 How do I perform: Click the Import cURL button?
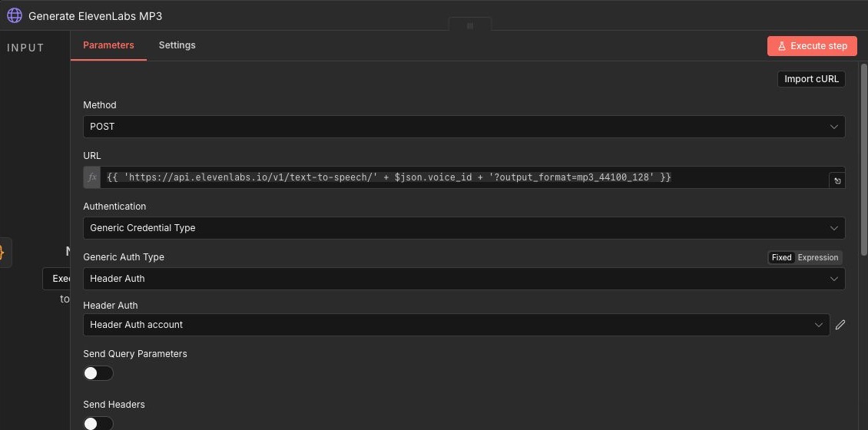point(811,79)
